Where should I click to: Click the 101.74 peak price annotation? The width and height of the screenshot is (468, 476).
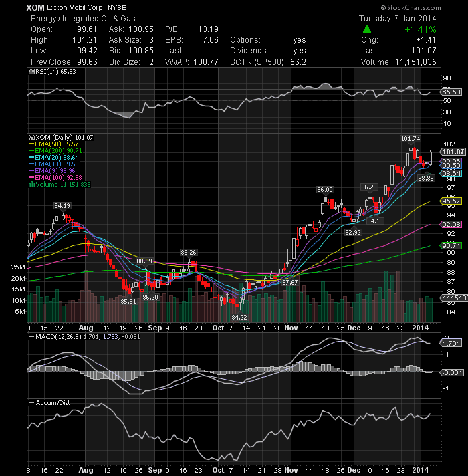click(x=411, y=139)
